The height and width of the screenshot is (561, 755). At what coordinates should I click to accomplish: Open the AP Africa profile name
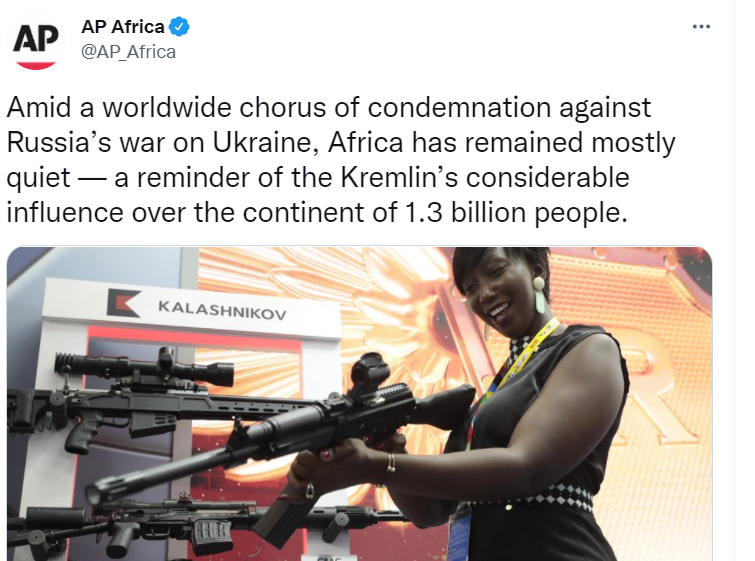pyautogui.click(x=122, y=27)
